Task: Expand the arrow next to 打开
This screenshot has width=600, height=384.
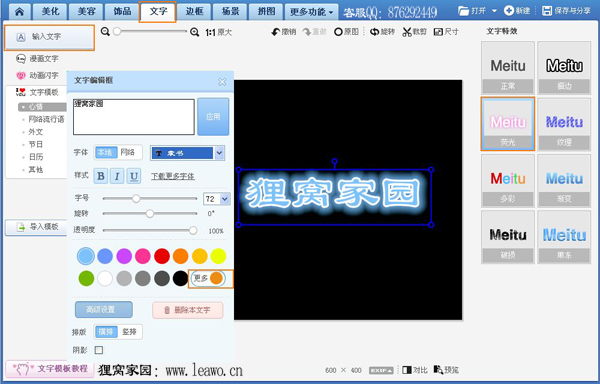Action: (494, 11)
